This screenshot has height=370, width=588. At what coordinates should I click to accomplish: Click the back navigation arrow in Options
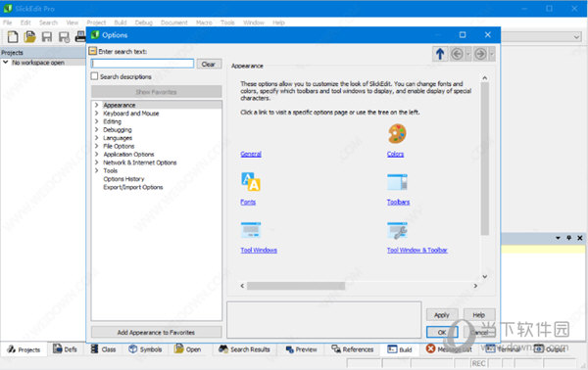pos(457,54)
